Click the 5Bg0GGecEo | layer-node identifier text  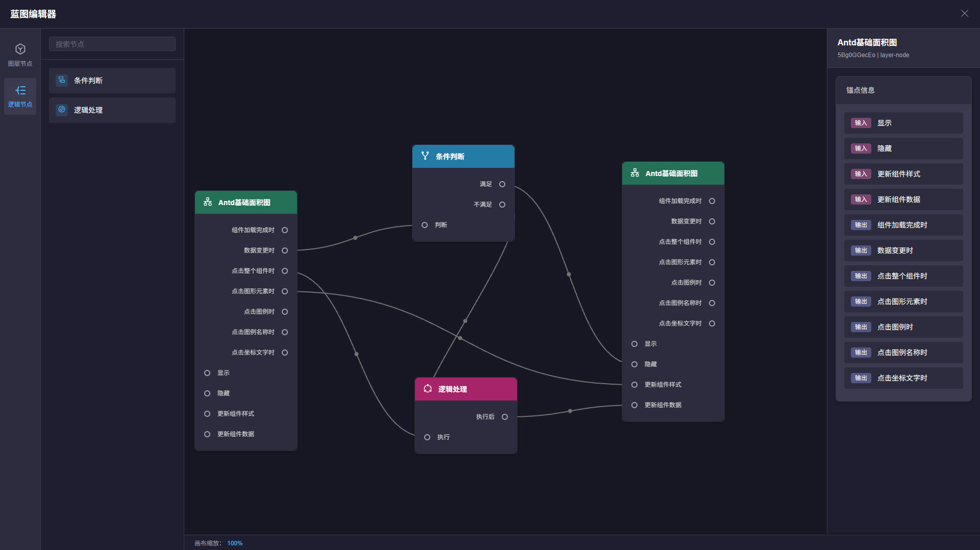point(873,55)
